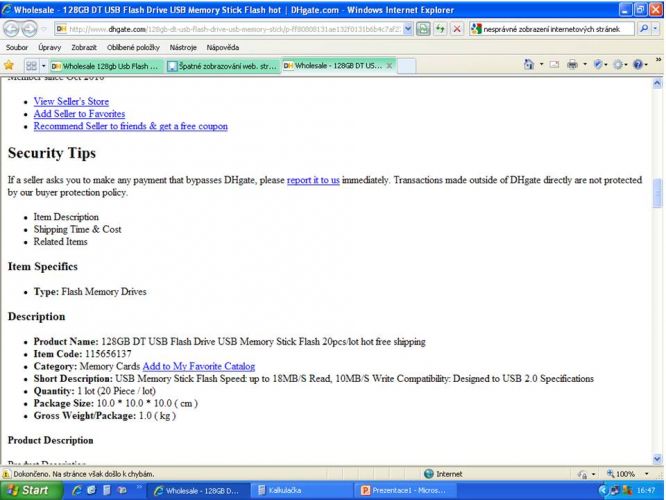Open the Nástroje menu

pyautogui.click(x=183, y=47)
